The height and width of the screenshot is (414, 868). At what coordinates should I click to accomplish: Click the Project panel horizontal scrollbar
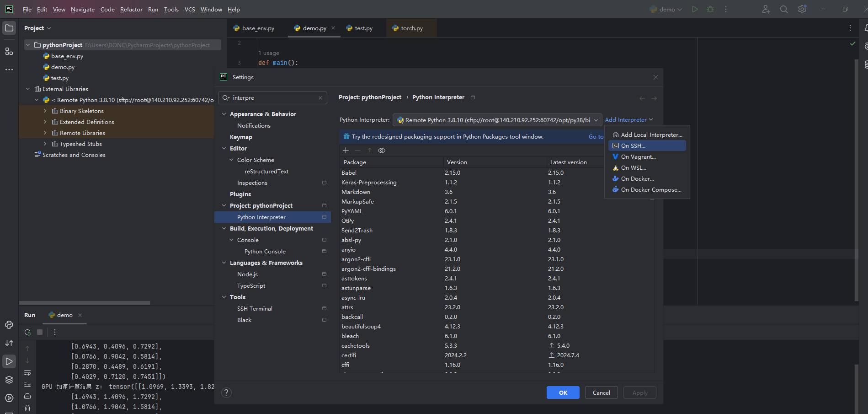[85, 303]
